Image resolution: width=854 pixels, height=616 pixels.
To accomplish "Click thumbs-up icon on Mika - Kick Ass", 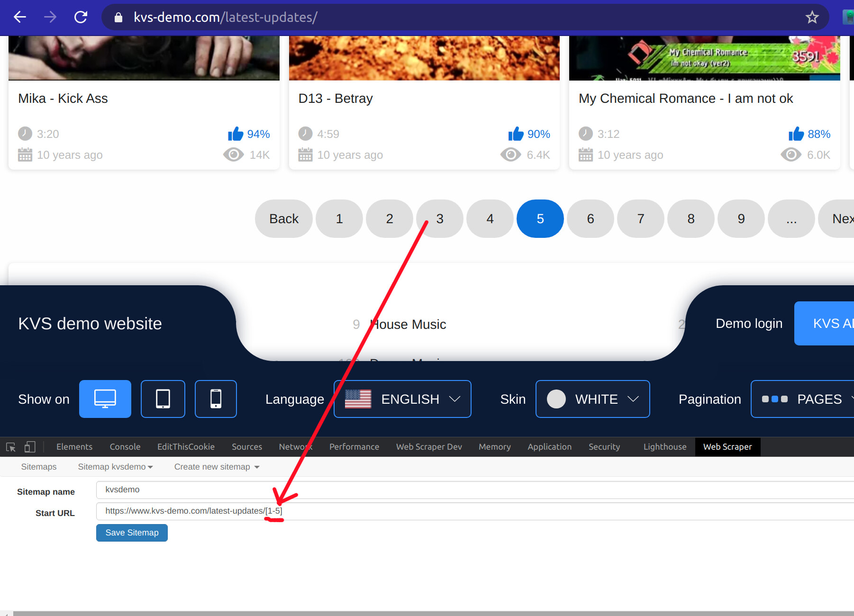I will (x=236, y=134).
